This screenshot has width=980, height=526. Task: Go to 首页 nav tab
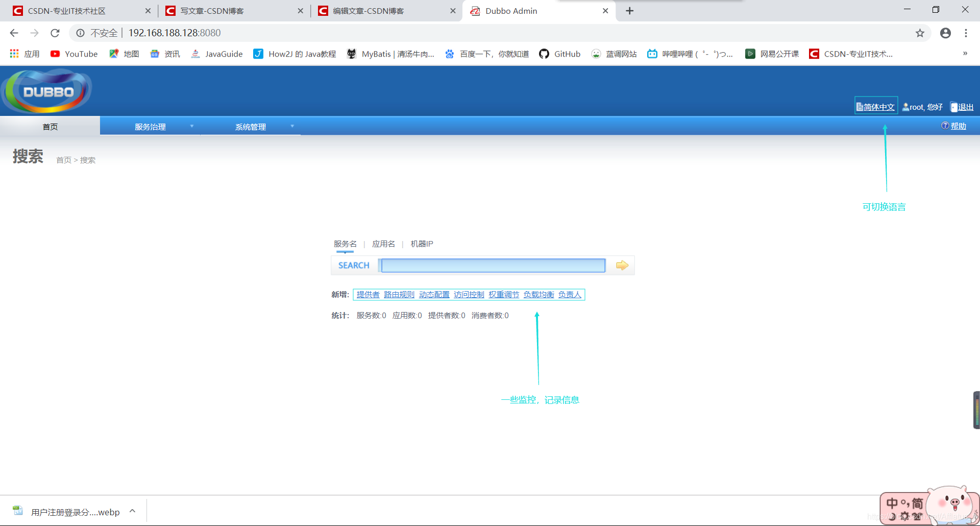point(50,126)
